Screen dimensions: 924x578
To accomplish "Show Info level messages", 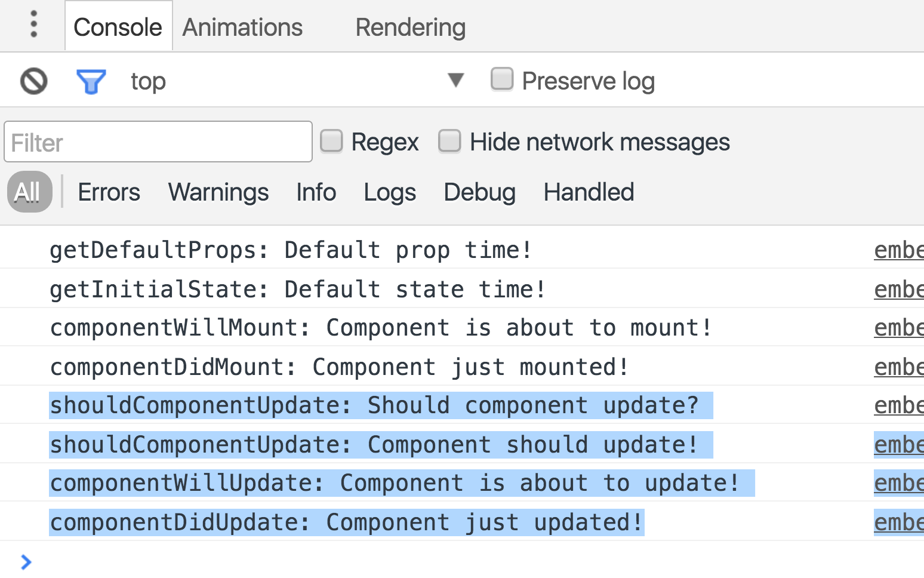I will tap(316, 192).
